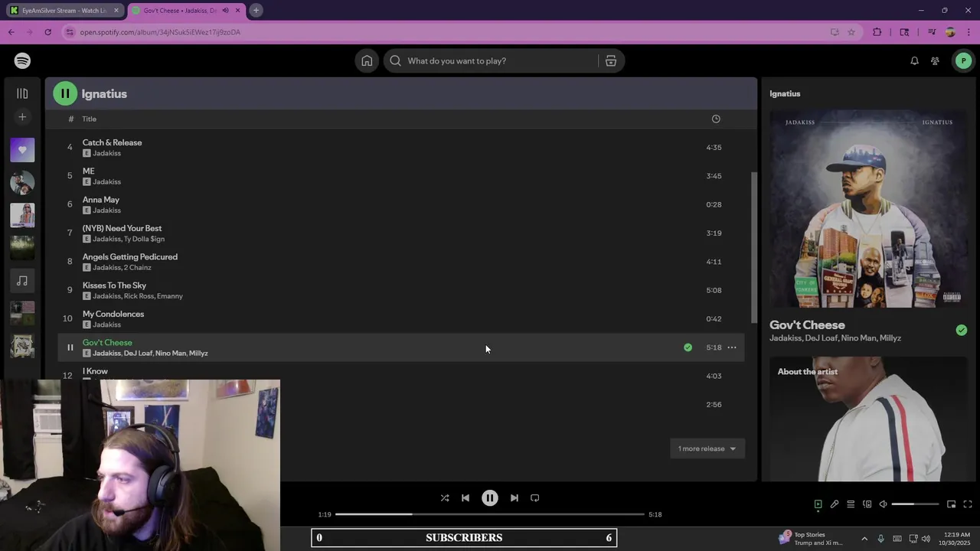Open the Browse icon in search bar
Image resolution: width=980 pixels, height=551 pixels.
click(610, 60)
